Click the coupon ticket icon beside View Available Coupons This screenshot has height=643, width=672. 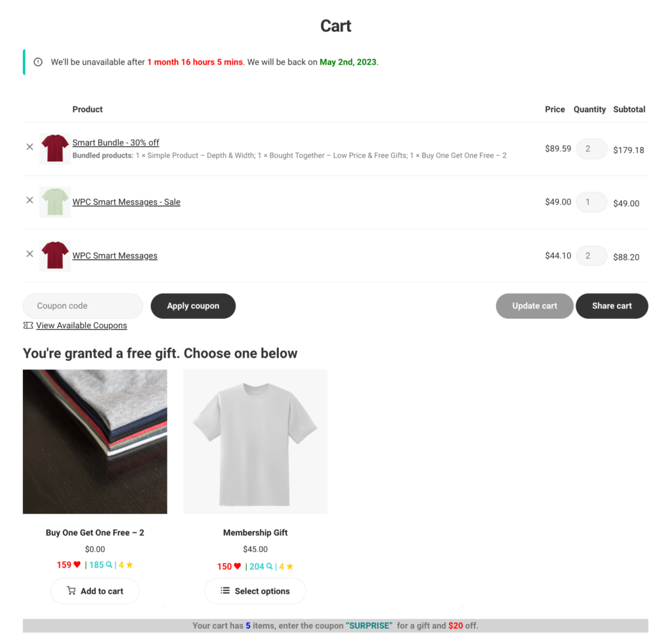(x=28, y=325)
